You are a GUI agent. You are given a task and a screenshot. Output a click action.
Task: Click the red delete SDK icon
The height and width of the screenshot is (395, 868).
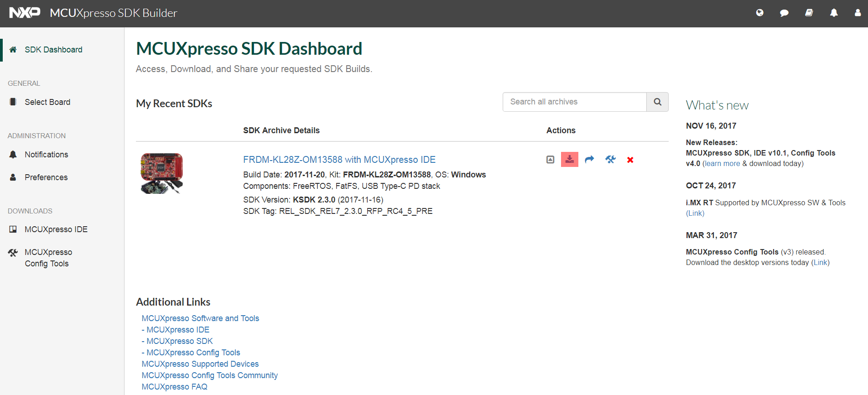630,160
